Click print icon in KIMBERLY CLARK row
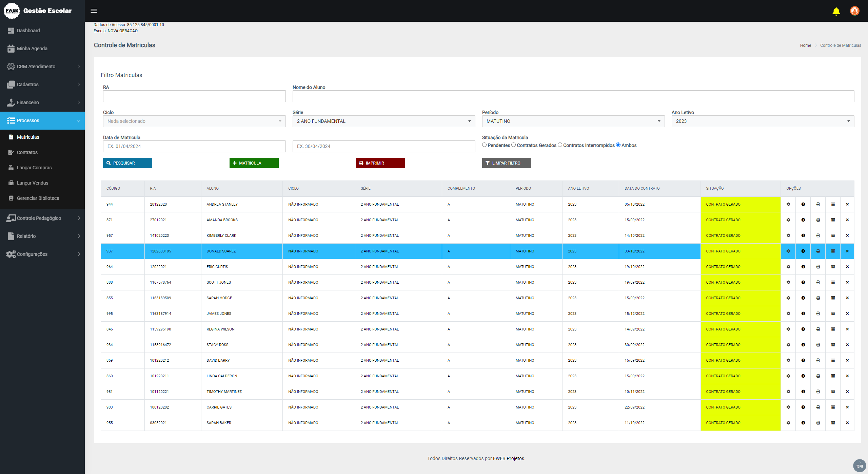This screenshot has height=474, width=868. (x=818, y=235)
